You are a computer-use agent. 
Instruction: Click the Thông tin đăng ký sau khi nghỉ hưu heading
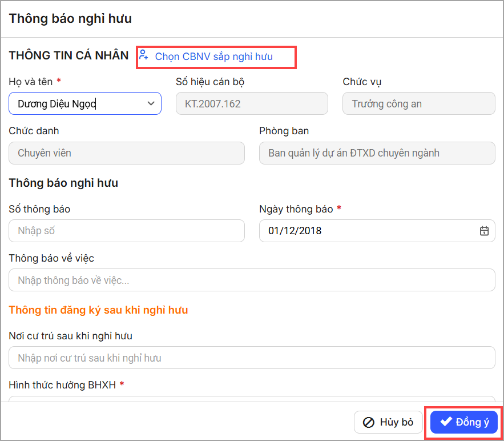point(98,310)
